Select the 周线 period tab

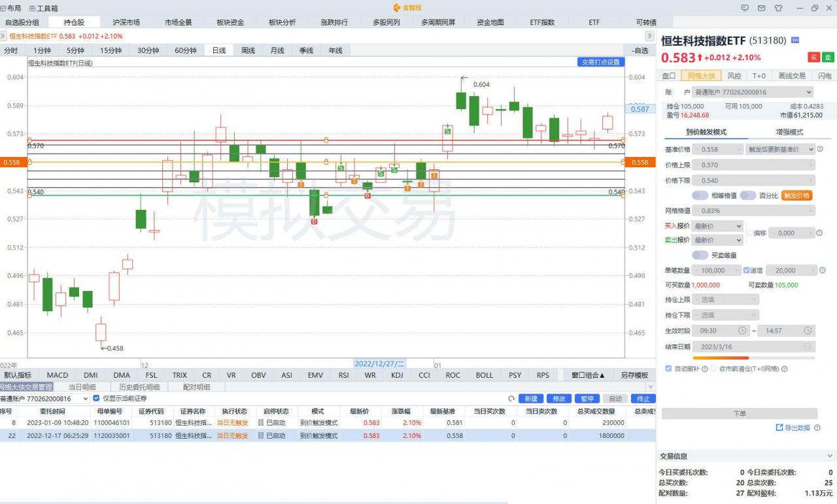pos(248,50)
